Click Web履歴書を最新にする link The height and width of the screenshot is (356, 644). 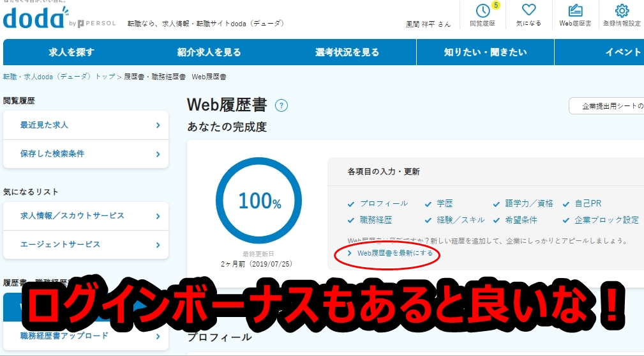394,253
